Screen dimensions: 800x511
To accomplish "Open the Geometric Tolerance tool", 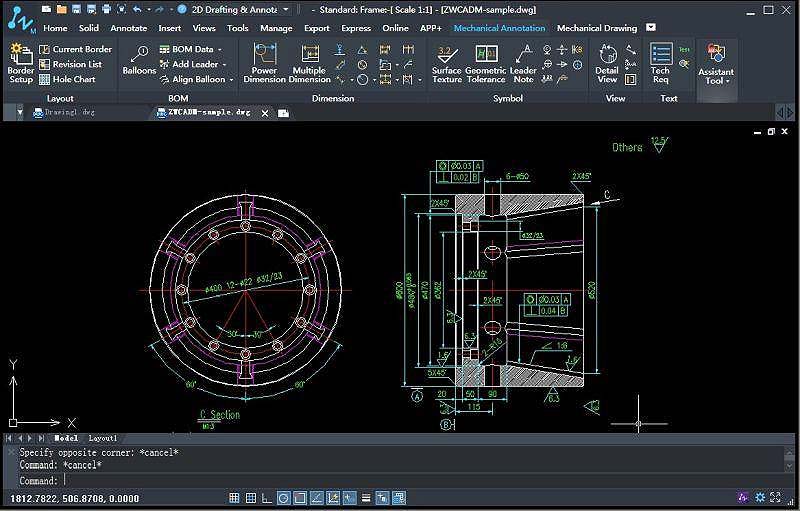I will pyautogui.click(x=486, y=63).
